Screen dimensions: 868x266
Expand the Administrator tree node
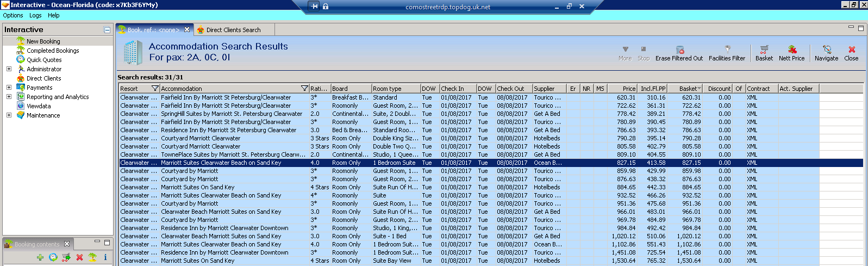coord(9,69)
